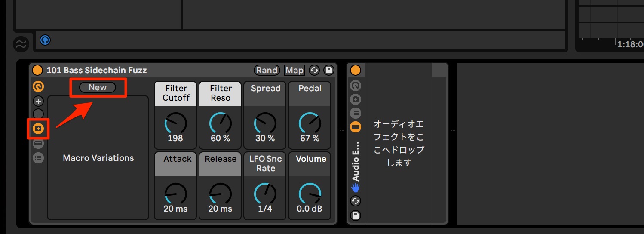Click the Release macro knob
Viewport: 644px width, 234px height.
pos(220,194)
